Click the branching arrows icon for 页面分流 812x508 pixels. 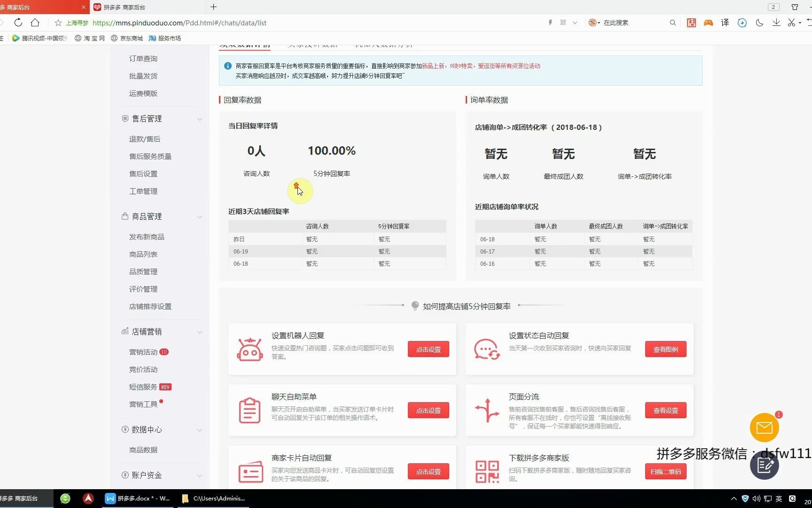tap(487, 410)
